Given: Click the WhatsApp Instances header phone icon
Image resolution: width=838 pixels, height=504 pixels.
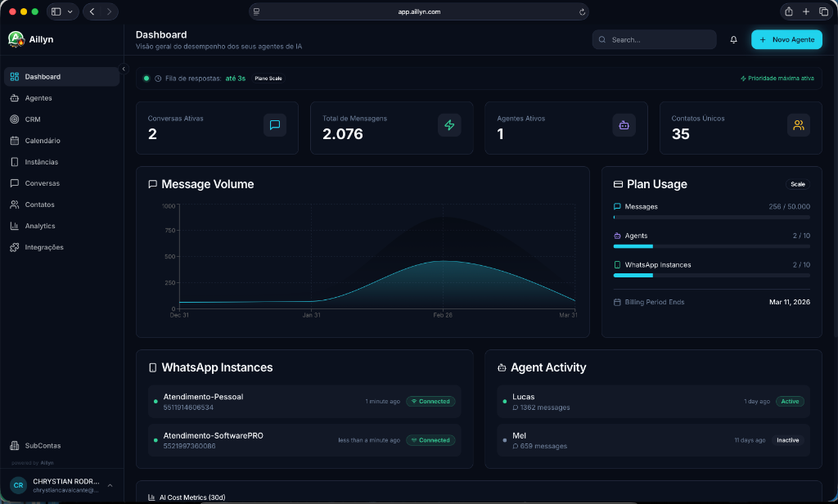Looking at the screenshot, I should point(153,367).
